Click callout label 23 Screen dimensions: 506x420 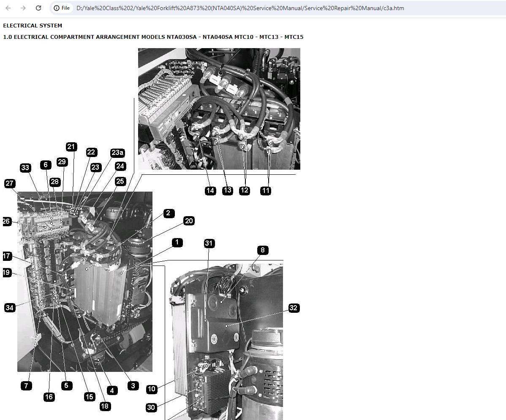tap(95, 167)
